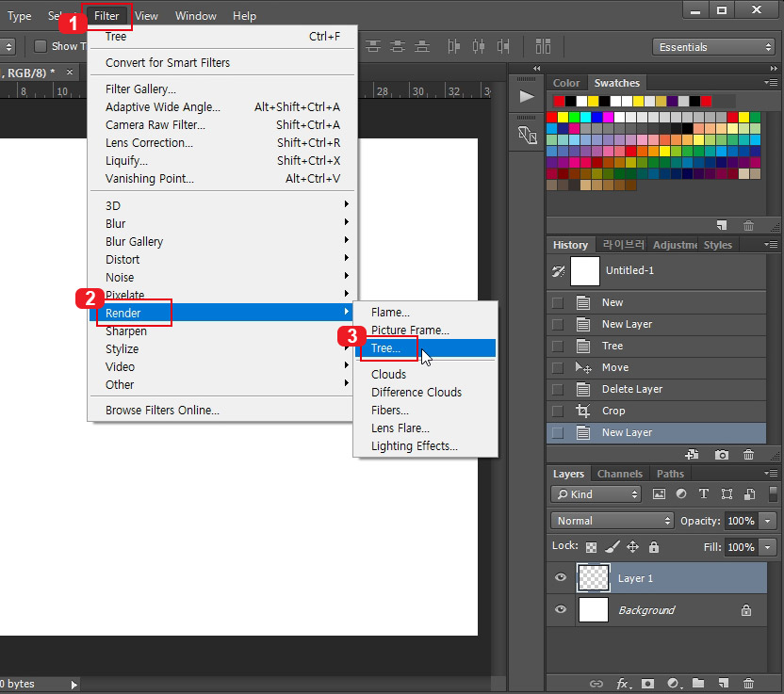Screen dimensions: 784x694
Task: Toggle the Show T checkbox in options bar
Action: pyautogui.click(x=41, y=46)
